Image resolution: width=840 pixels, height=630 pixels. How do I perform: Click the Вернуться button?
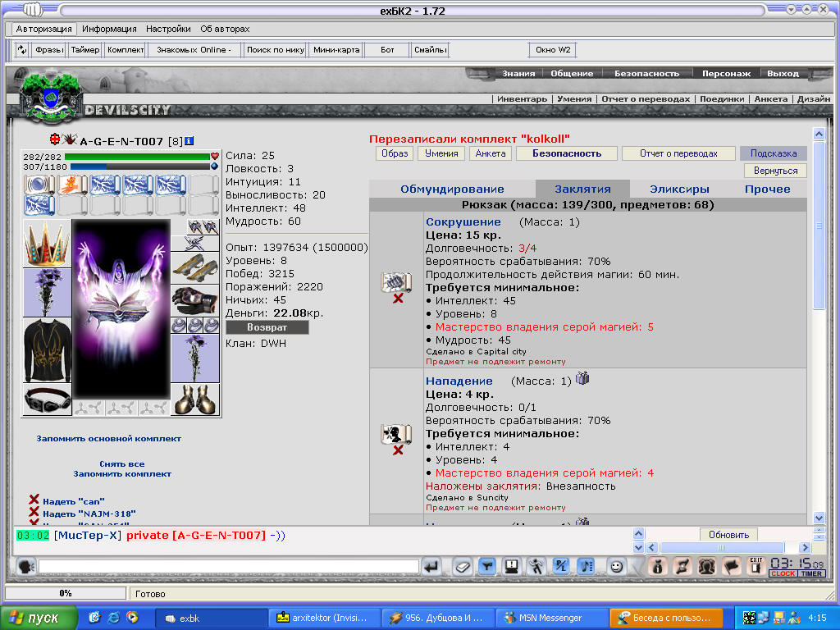775,171
